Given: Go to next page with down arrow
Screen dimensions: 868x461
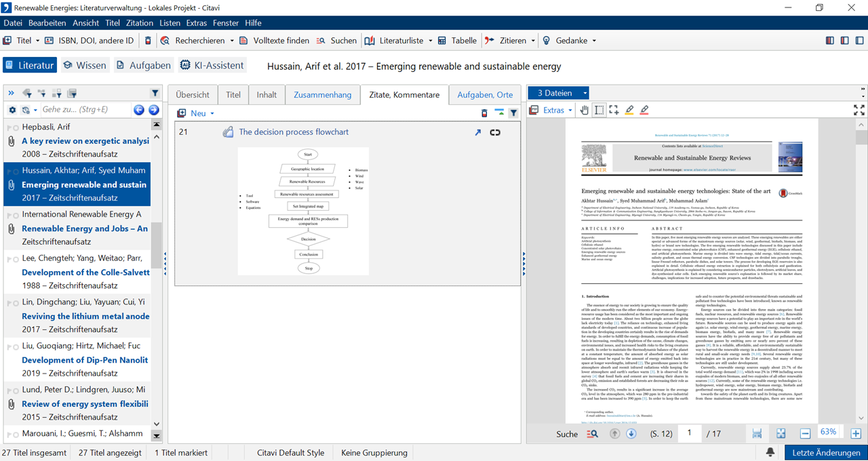Looking at the screenshot, I should click(631, 433).
